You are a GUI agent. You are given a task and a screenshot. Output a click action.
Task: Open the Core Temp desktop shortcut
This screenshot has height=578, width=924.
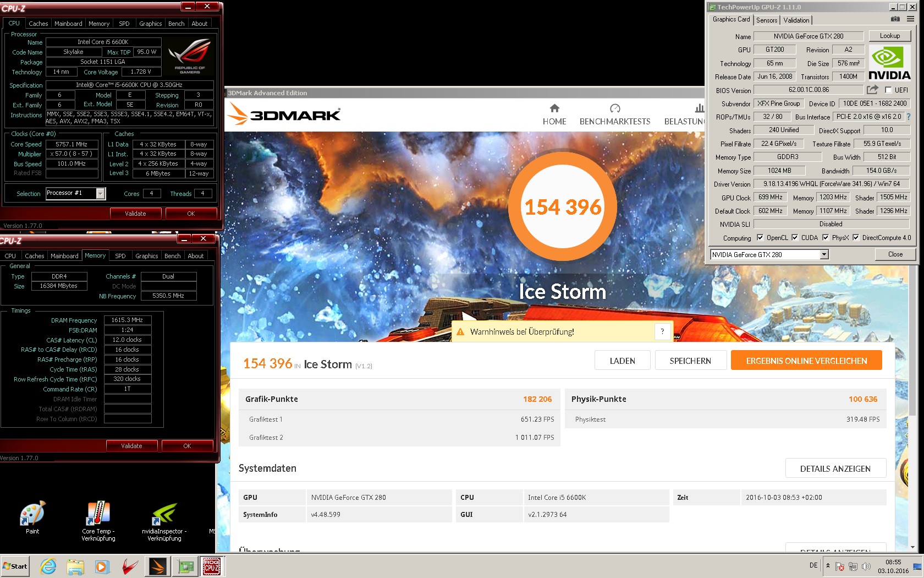tap(98, 521)
